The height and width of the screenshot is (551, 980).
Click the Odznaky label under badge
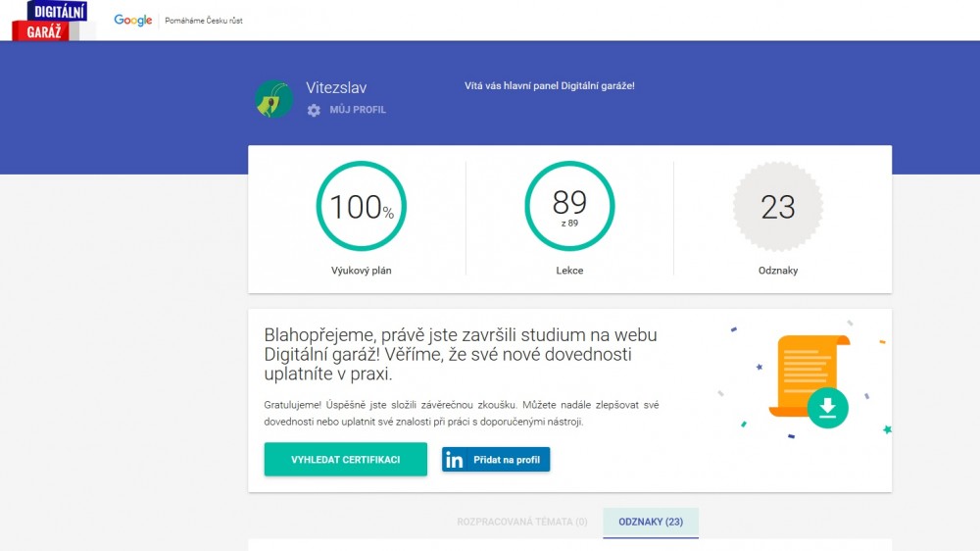click(x=778, y=271)
